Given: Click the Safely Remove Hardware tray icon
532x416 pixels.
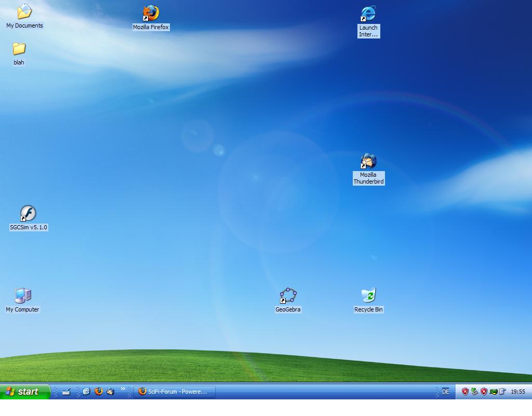Looking at the screenshot, I should (474, 392).
